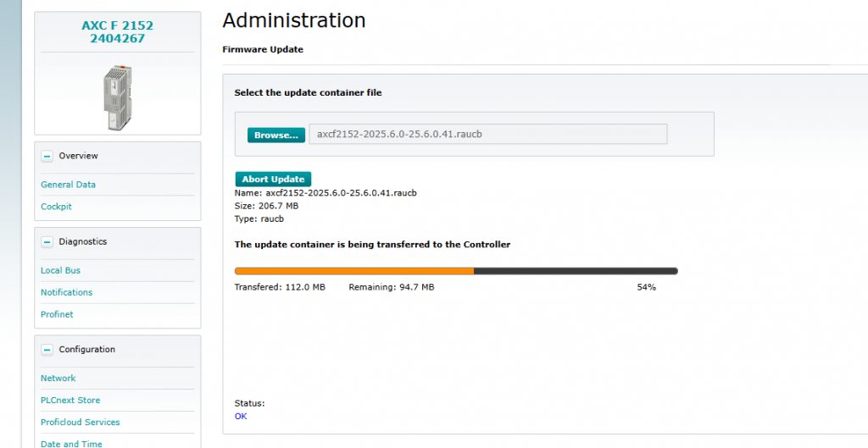Click the OK status text
The height and width of the screenshot is (448, 868).
pyautogui.click(x=241, y=416)
